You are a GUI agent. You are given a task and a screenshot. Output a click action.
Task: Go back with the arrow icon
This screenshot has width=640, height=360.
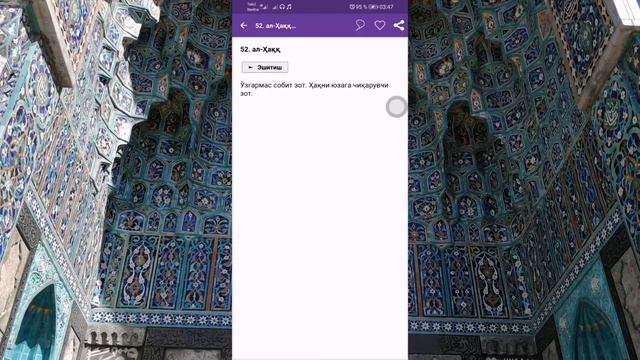tap(244, 25)
